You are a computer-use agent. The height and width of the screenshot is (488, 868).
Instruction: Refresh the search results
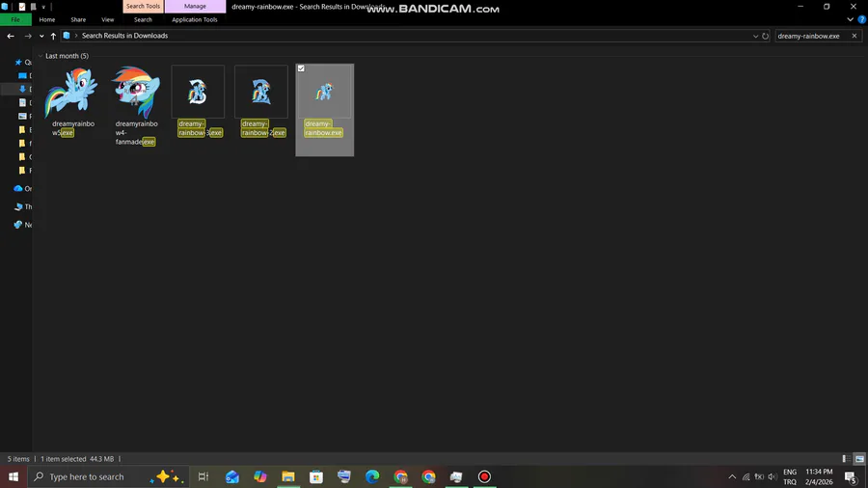[x=765, y=36]
